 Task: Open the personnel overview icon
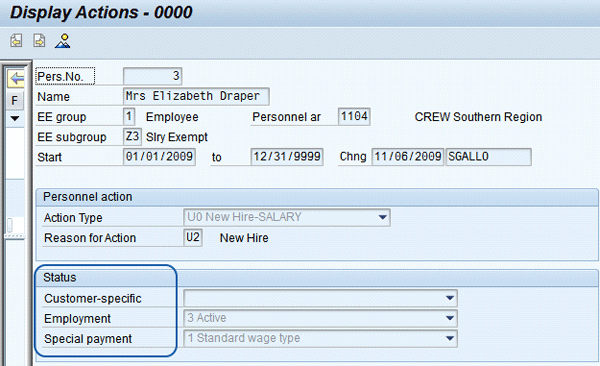tap(62, 41)
